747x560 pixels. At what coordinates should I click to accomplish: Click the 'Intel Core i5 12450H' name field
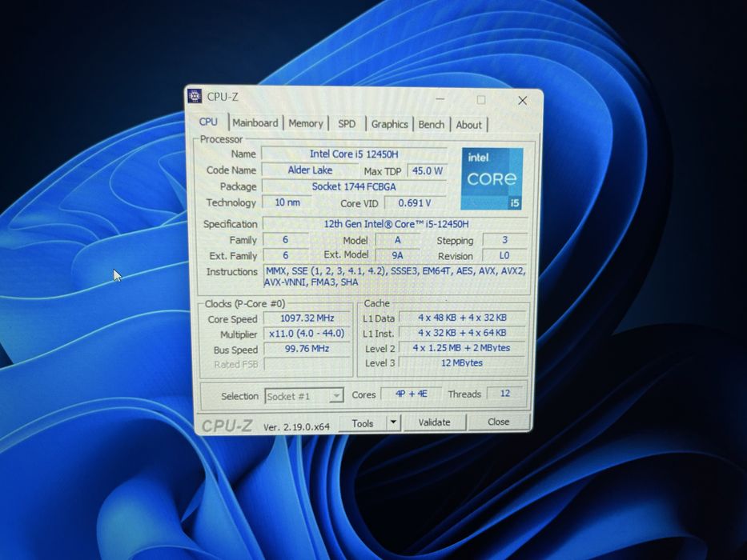[x=354, y=154]
